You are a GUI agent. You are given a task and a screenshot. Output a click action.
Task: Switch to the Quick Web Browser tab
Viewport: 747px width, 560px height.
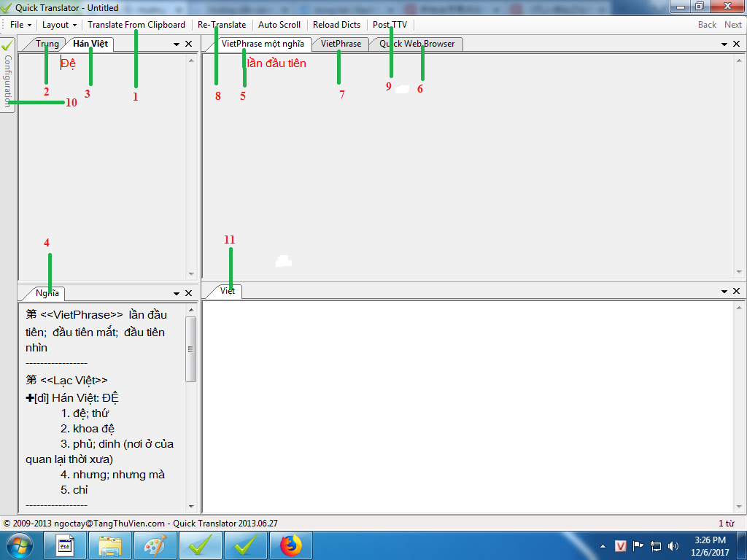417,44
